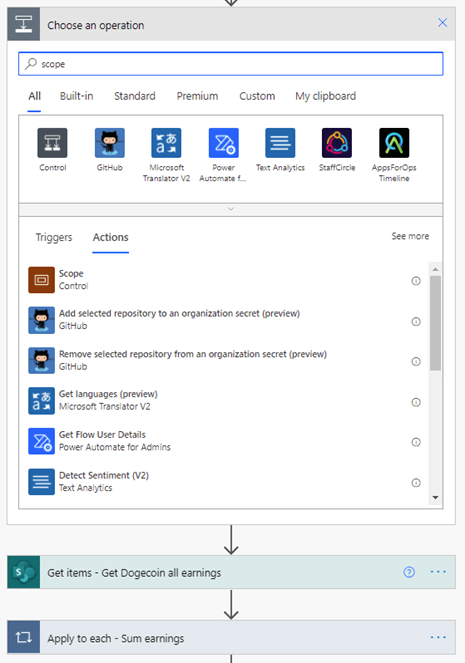Select the GitHub connector icon
Viewport: 465px width, 663px height.
(109, 143)
